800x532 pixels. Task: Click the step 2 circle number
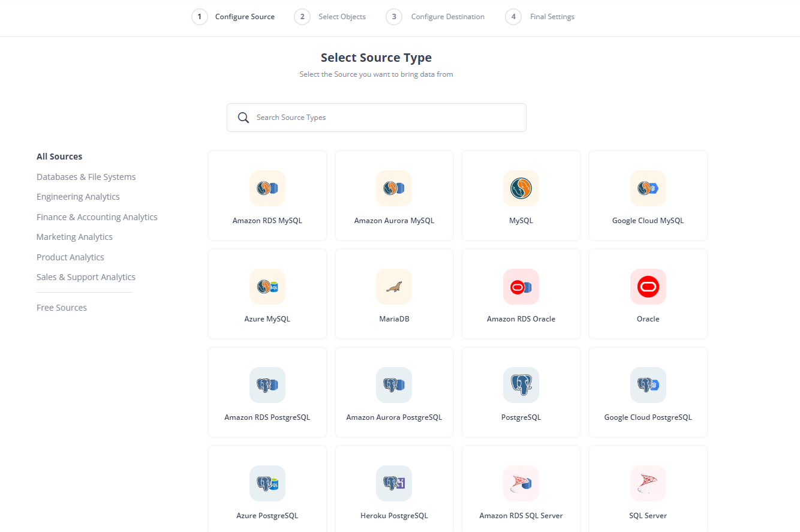point(302,17)
